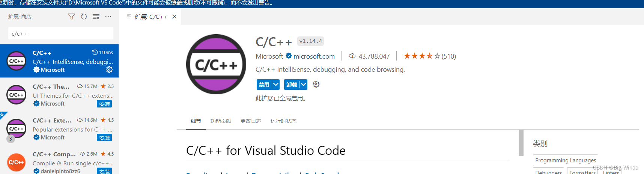Viewport: 644px width, 174px height.
Task: Open the star rating reviews (510)
Action: (430, 56)
